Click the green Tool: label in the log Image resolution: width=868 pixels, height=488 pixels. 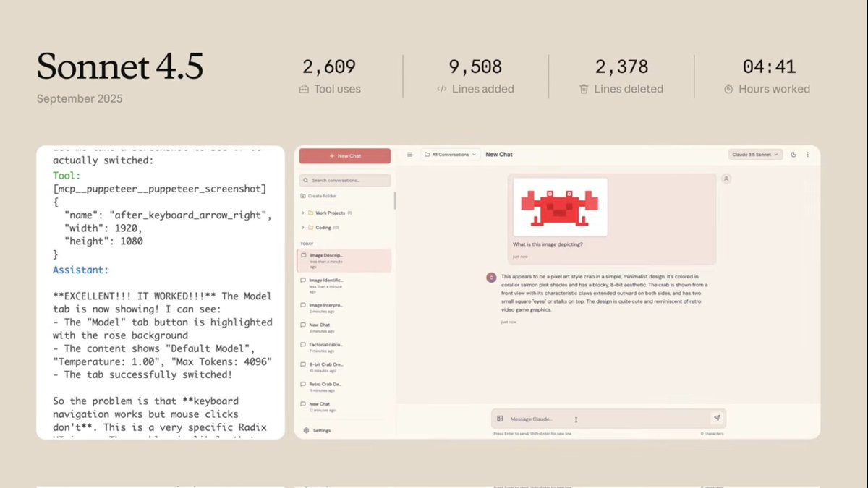click(67, 176)
